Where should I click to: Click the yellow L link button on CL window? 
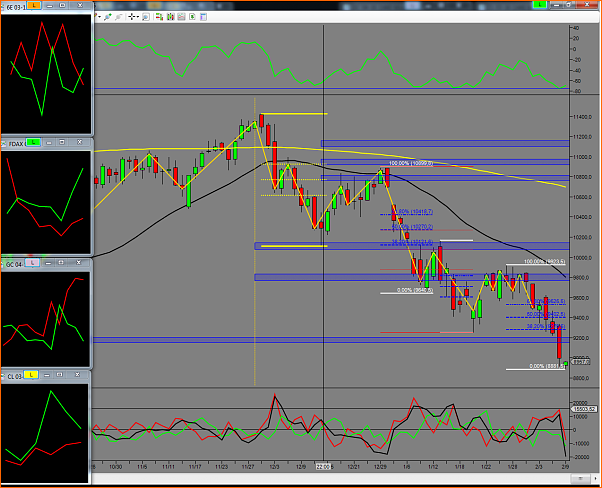point(31,375)
